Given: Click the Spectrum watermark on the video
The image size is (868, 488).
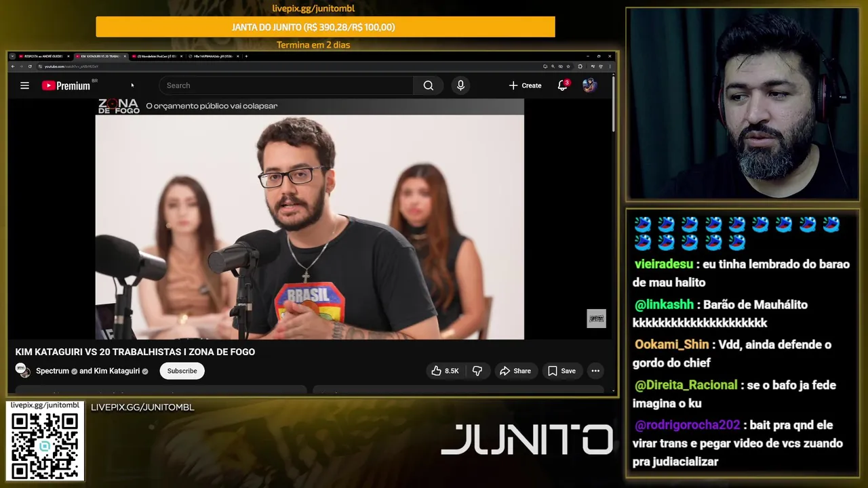Looking at the screenshot, I should (x=596, y=319).
